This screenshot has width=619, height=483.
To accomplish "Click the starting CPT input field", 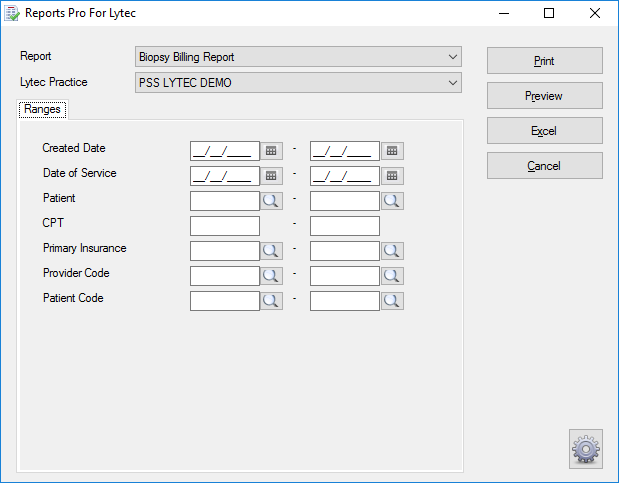I will point(225,226).
